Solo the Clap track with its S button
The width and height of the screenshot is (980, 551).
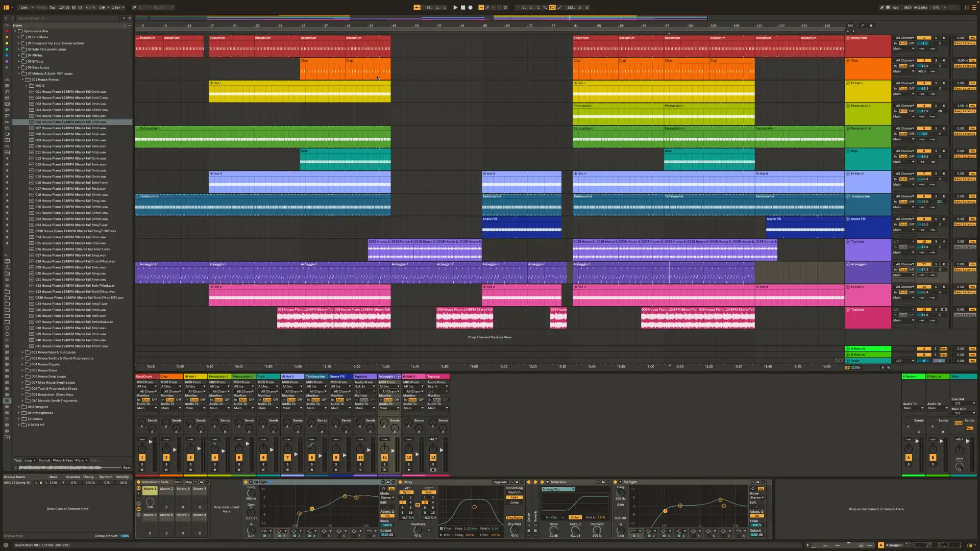(936, 61)
